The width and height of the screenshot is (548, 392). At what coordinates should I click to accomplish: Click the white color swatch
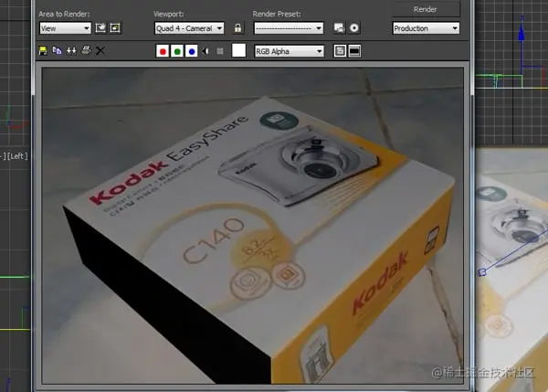point(238,50)
